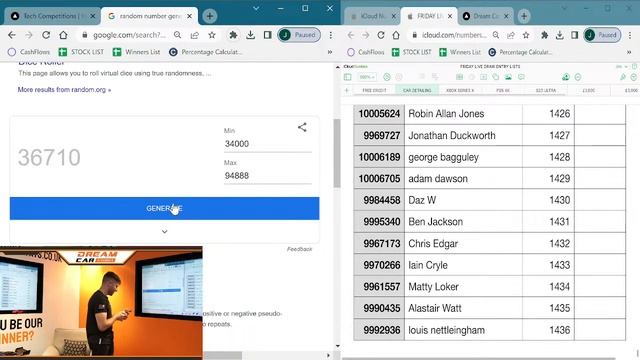
Task: Open Downloads in the iCloud window
Action: pyautogui.click(x=560, y=35)
